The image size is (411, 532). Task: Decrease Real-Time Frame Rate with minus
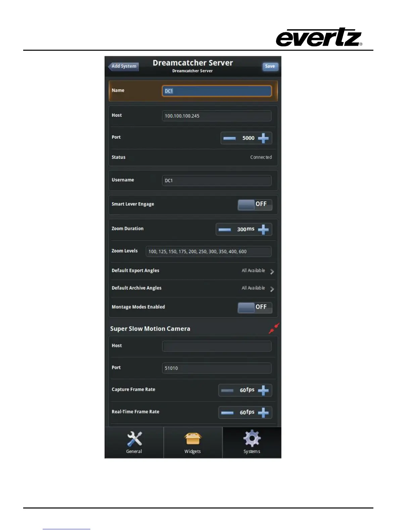[x=227, y=412]
